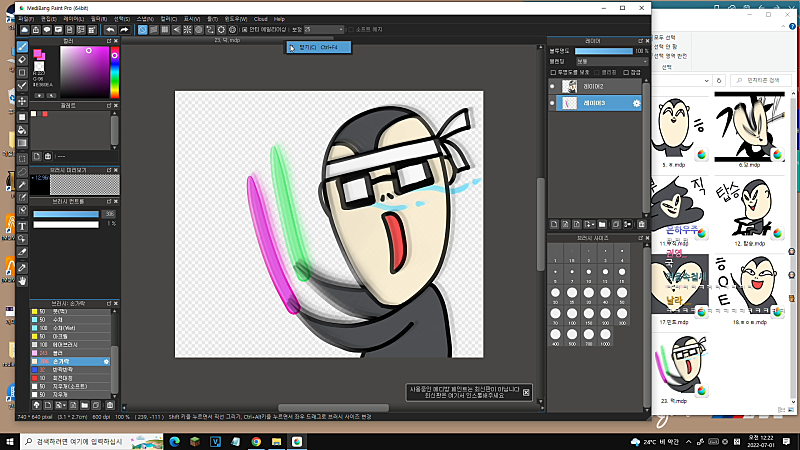Pick the Text tool

[23, 226]
